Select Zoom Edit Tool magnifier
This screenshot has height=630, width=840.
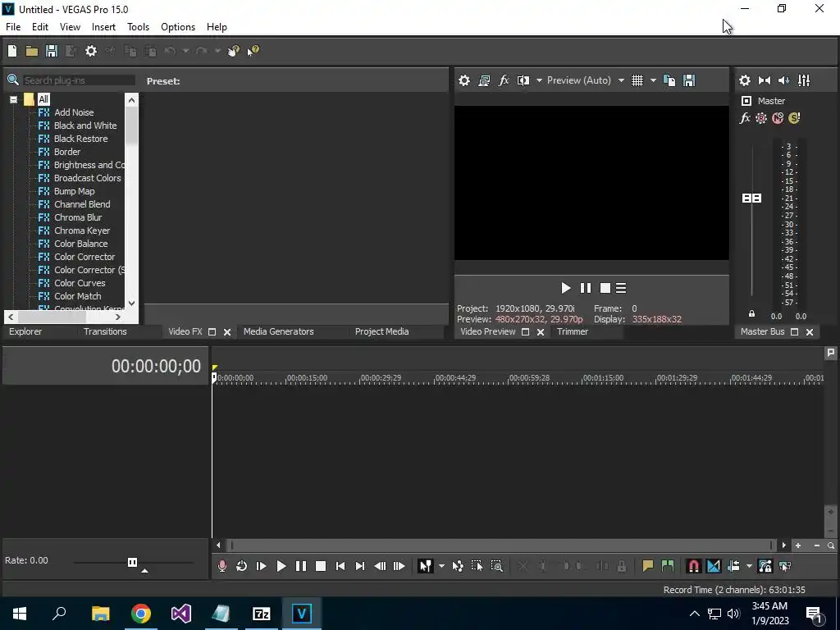(496, 566)
